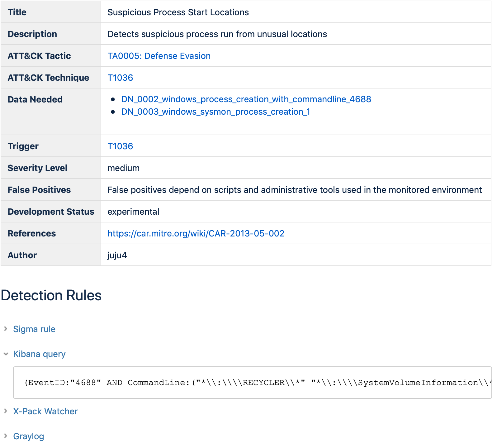Viewport: 497px width, 448px height.
Task: Select the development status value experimental
Action: (x=133, y=212)
